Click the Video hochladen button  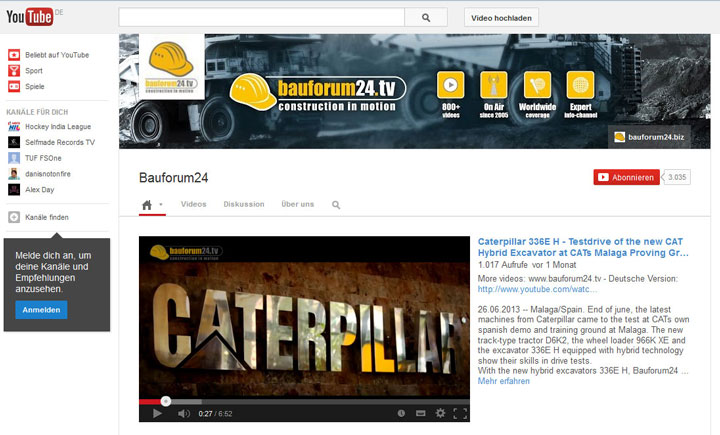coord(501,18)
